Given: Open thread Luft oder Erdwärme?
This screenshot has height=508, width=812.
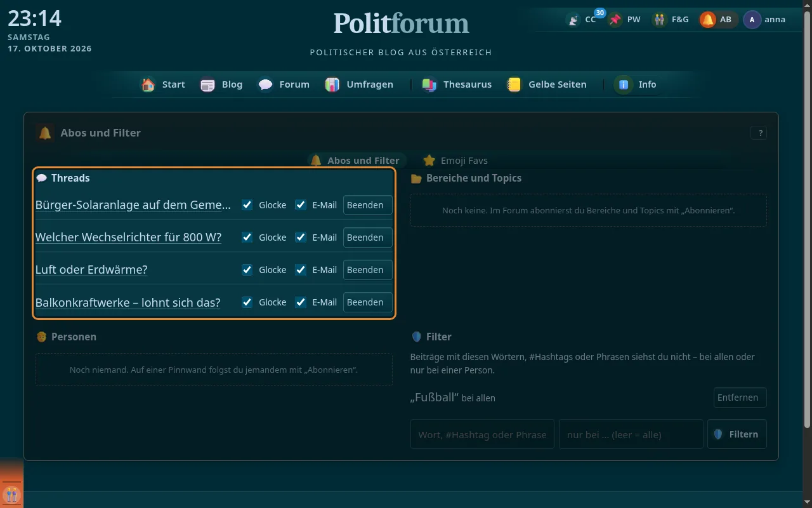Looking at the screenshot, I should coord(91,270).
